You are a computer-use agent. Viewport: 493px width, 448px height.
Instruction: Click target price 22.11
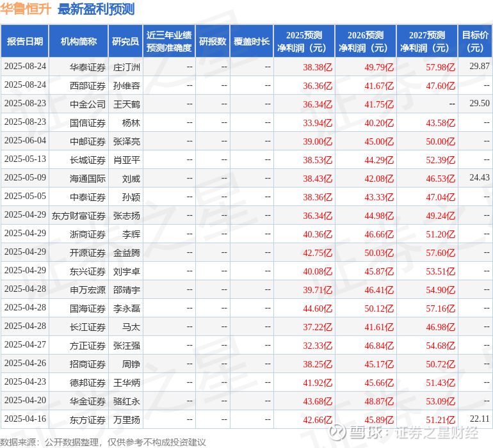click(x=480, y=419)
